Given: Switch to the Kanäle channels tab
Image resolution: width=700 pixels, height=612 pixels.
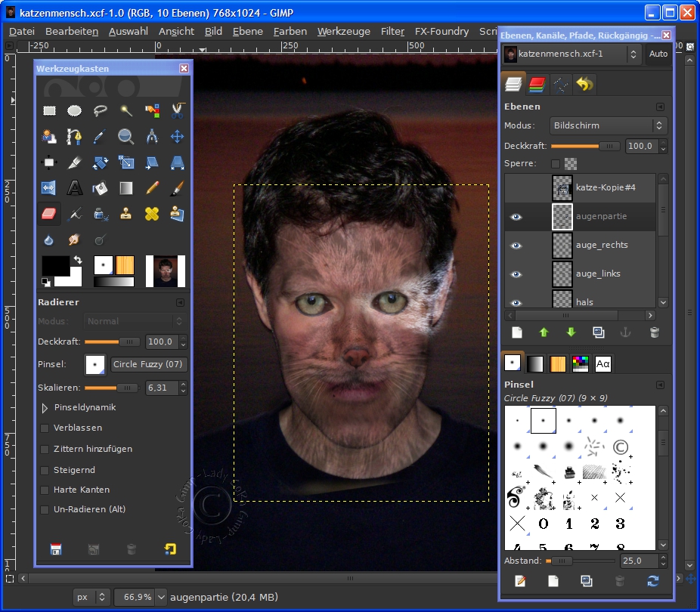Looking at the screenshot, I should click(x=537, y=84).
